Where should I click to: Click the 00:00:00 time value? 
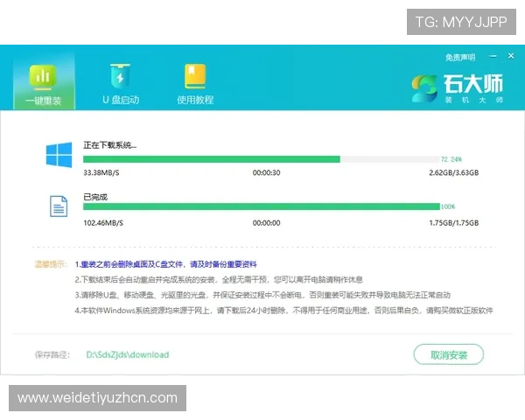coord(267,223)
